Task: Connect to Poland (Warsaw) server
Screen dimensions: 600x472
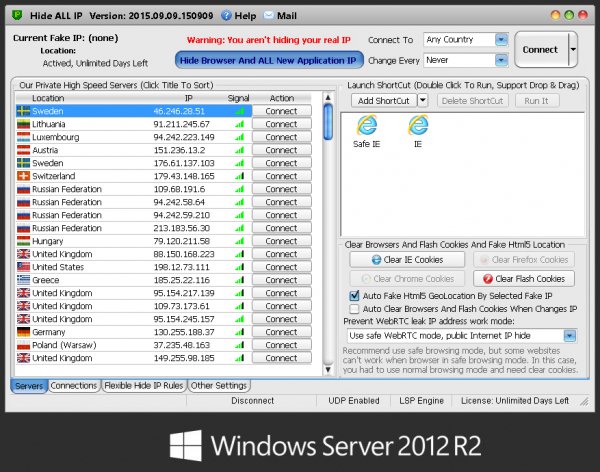Action: point(282,345)
